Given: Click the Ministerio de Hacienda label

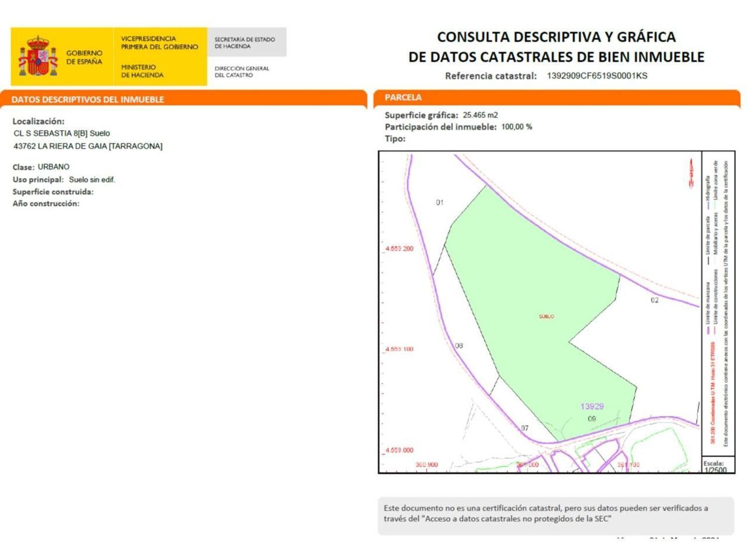Looking at the screenshot, I should 142,71.
